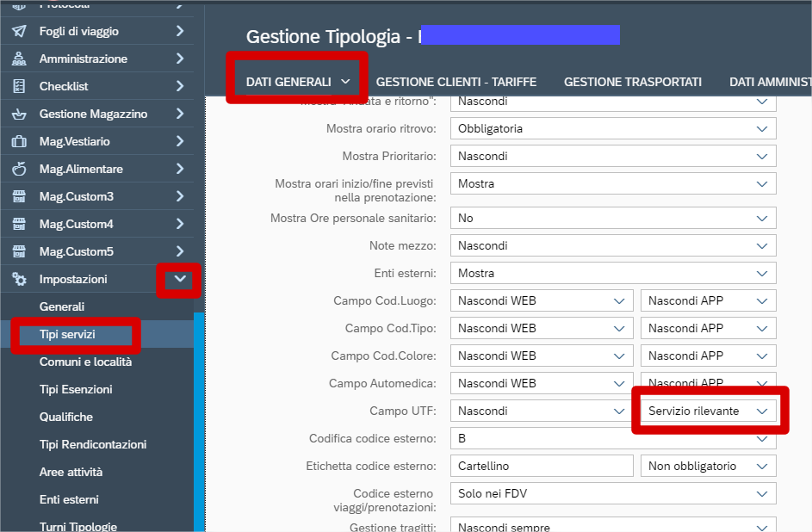Go to Comuni e località
812x532 pixels.
(x=85, y=362)
